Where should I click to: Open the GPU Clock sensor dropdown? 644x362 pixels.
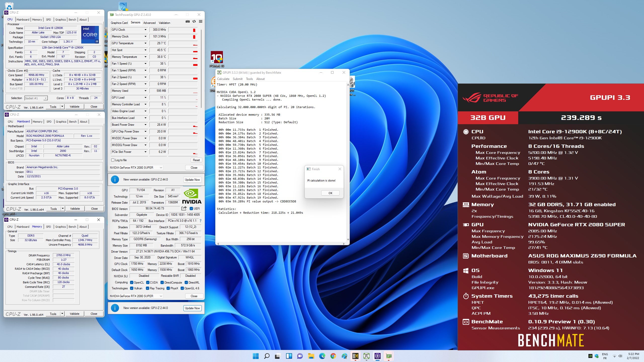[x=145, y=30]
